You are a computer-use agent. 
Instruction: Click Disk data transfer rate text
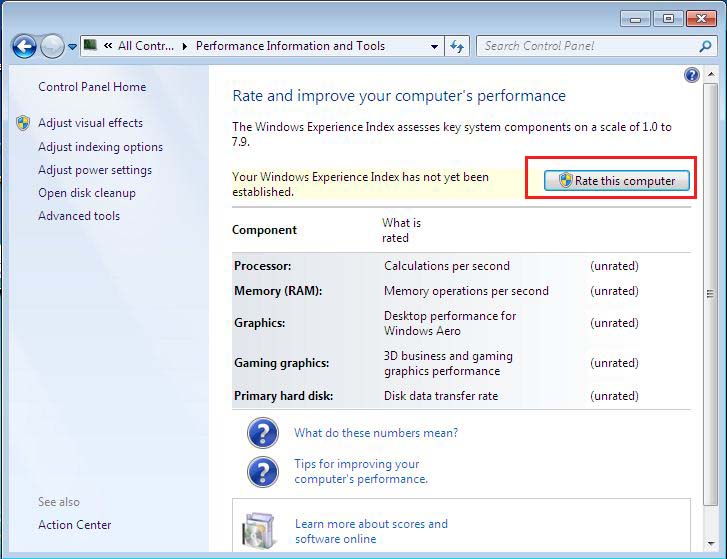[x=440, y=396]
